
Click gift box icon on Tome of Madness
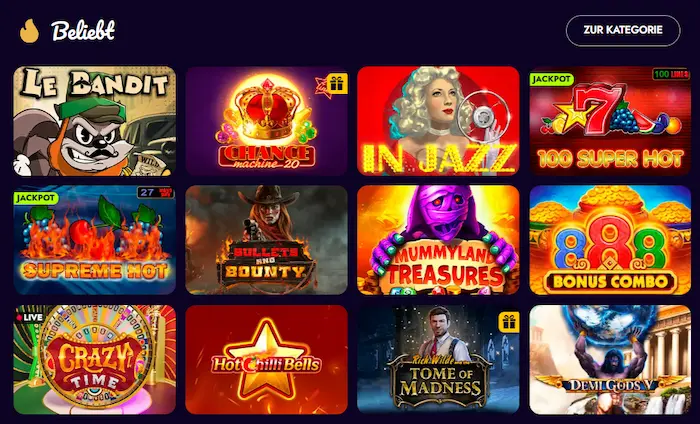tap(509, 322)
